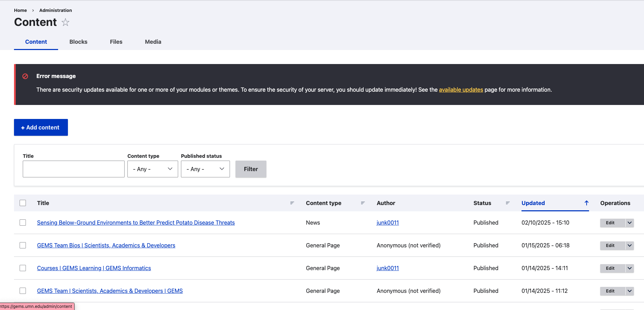Toggle the select-all checkbox in table header
This screenshot has height=310, width=644.
click(23, 203)
